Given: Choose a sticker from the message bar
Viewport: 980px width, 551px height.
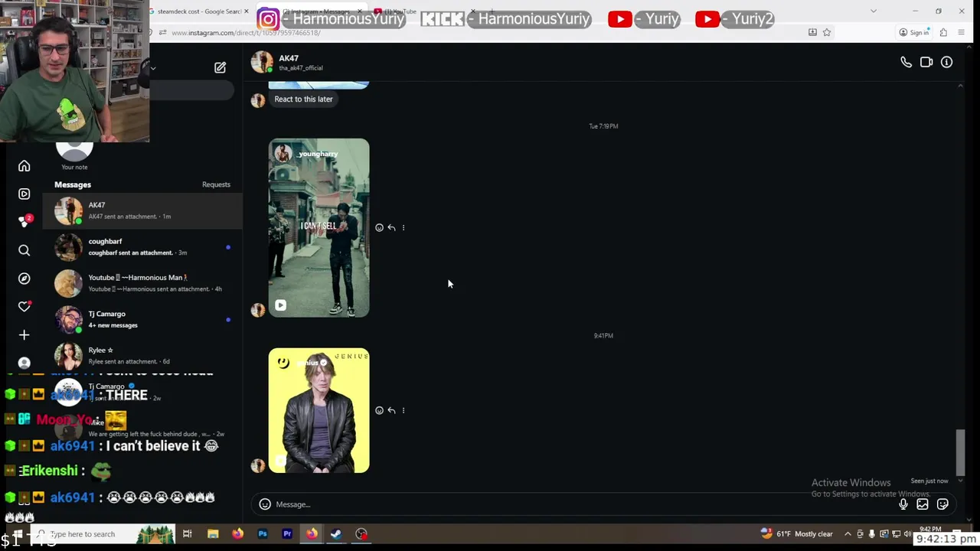Looking at the screenshot, I should pos(942,504).
